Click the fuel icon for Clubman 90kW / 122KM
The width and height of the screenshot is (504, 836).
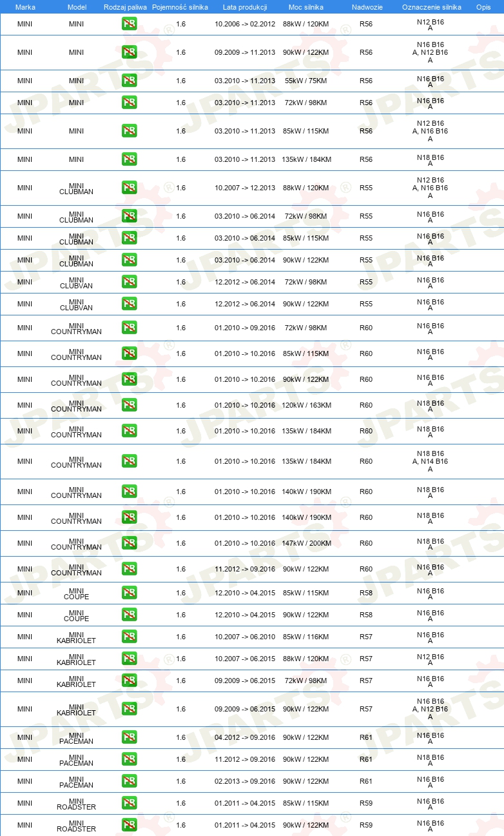129,260
